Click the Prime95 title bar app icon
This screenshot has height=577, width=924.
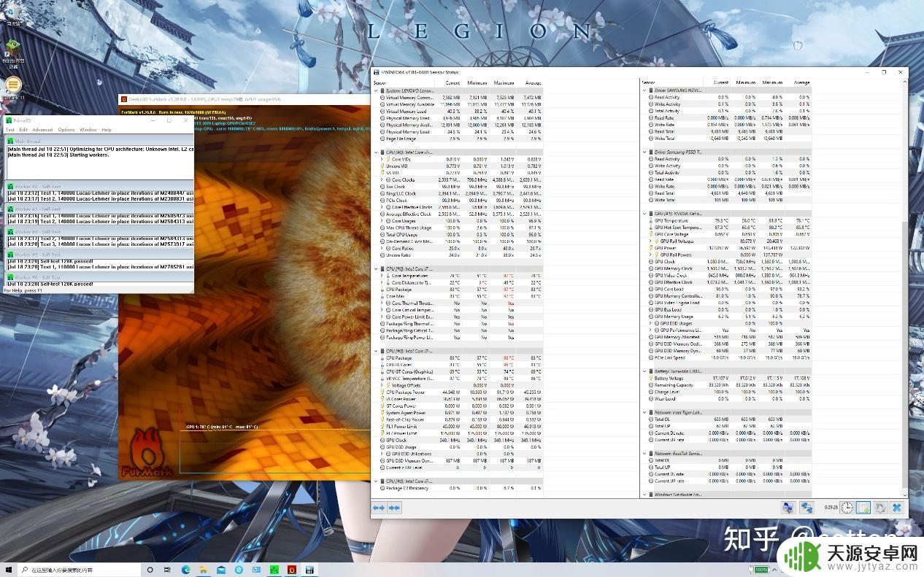click(x=9, y=120)
